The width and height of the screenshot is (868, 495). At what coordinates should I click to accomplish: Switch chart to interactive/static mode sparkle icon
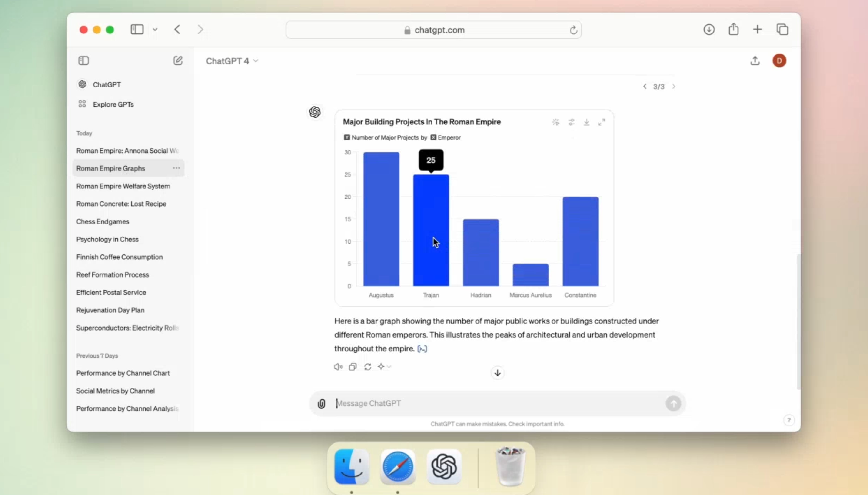coord(555,122)
